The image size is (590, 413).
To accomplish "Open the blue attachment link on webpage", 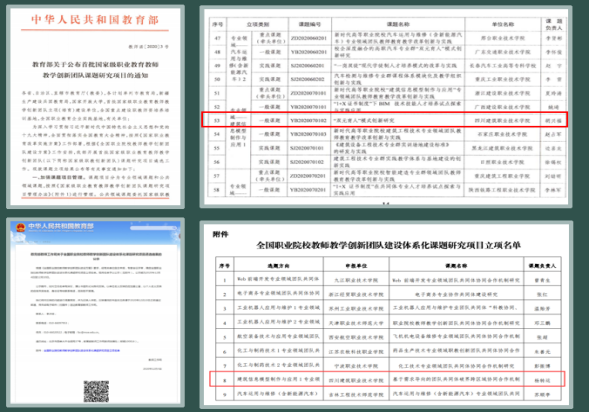I will [81, 350].
